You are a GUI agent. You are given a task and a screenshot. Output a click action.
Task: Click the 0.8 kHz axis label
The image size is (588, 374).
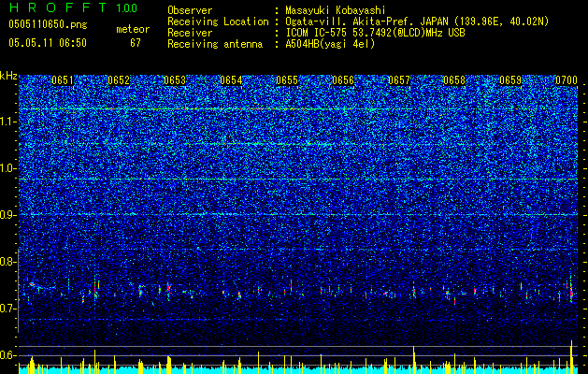(x=8, y=262)
